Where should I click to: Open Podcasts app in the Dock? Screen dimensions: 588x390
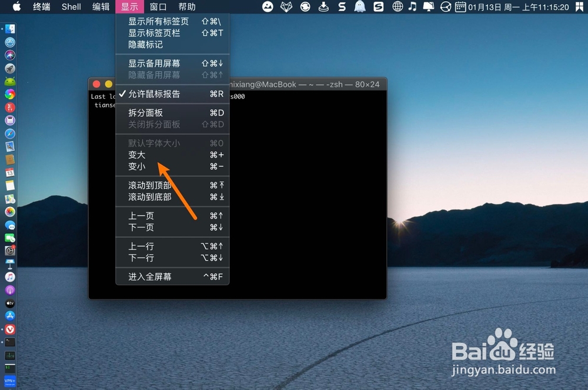click(x=10, y=290)
